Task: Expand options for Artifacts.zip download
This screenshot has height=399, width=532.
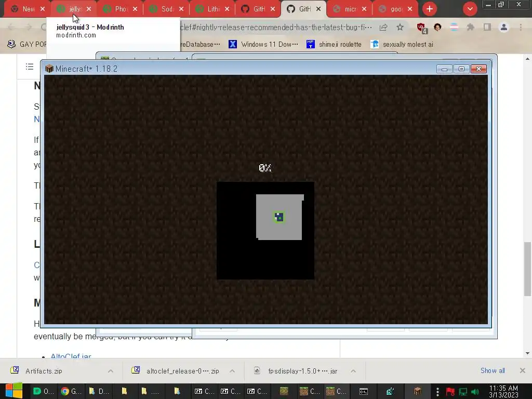Action: pos(111,371)
